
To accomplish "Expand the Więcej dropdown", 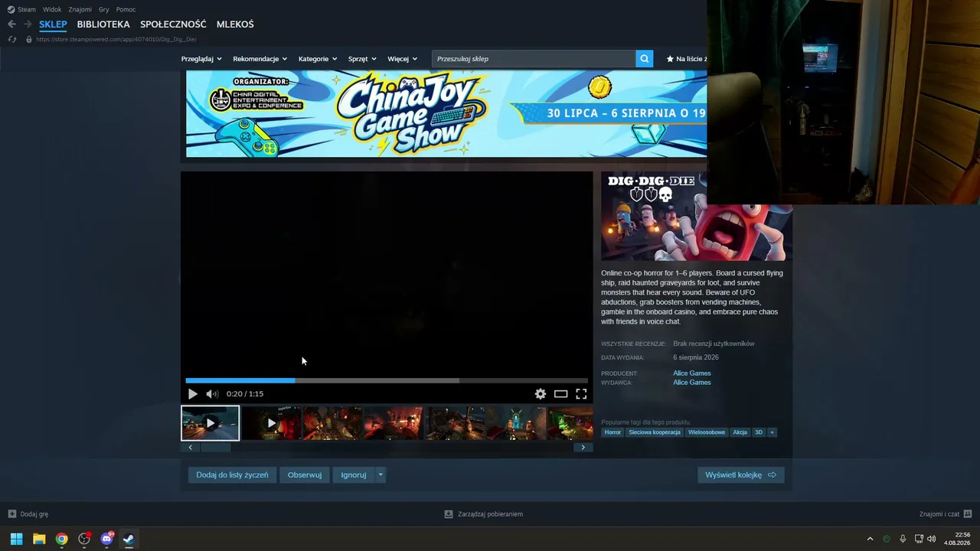I will [403, 59].
